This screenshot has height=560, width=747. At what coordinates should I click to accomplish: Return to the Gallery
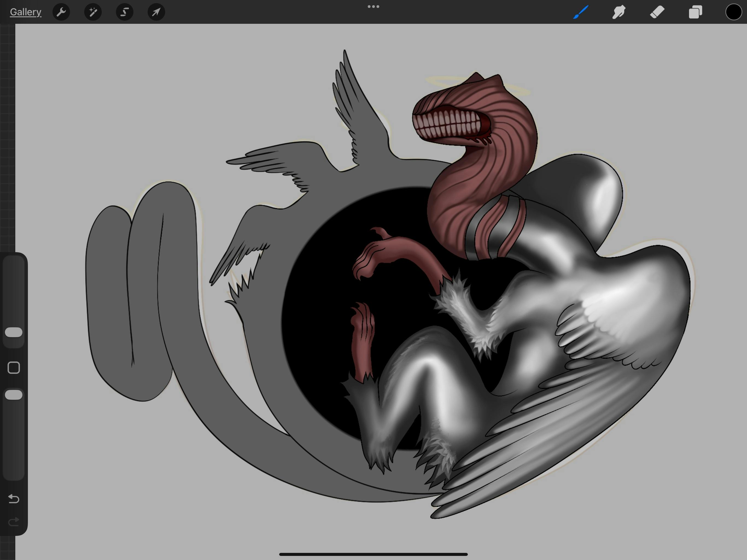tap(26, 12)
